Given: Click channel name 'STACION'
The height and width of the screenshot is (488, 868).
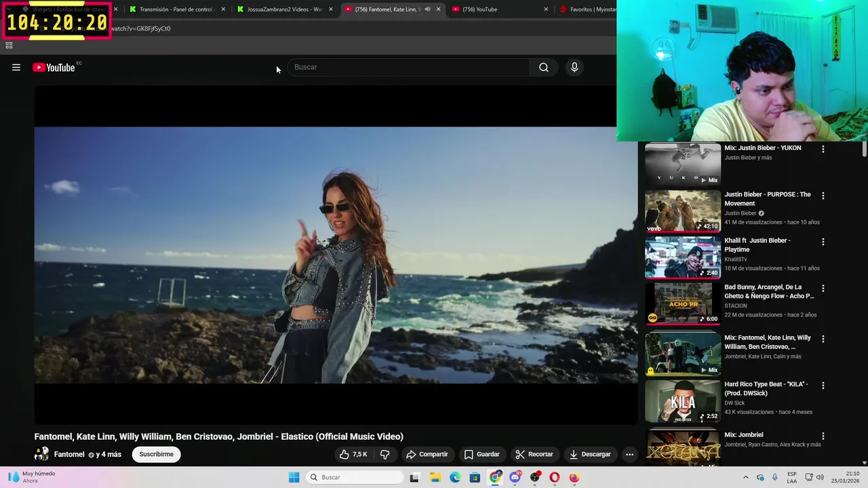Looking at the screenshot, I should pyautogui.click(x=736, y=306).
